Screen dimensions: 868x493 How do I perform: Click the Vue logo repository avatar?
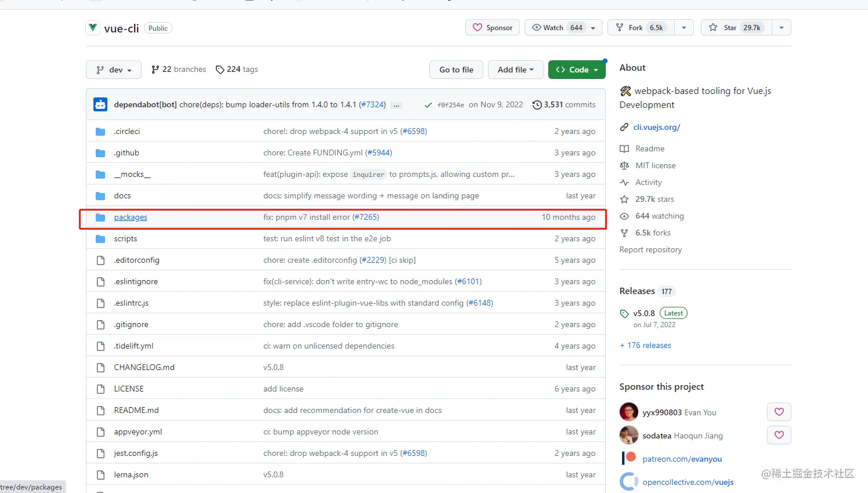[x=93, y=27]
